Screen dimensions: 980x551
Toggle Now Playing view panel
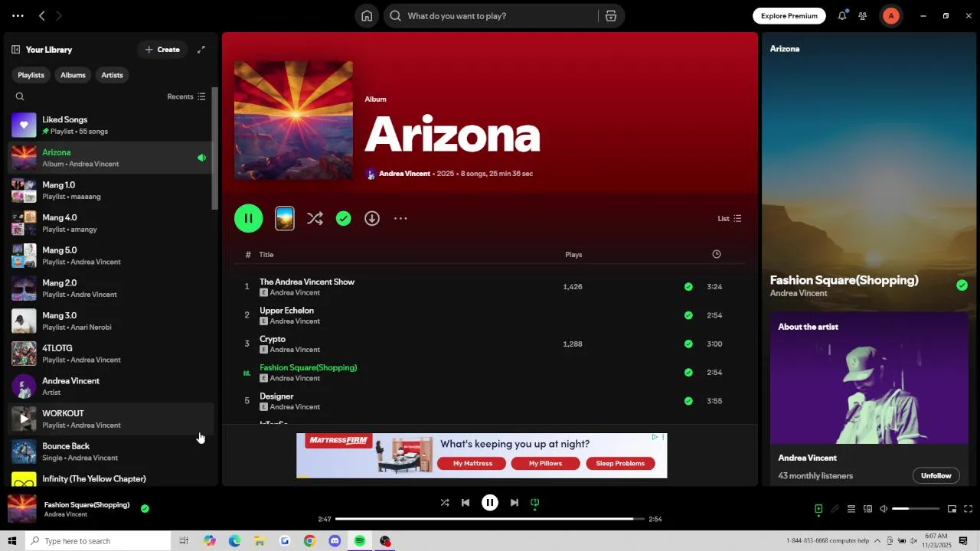point(818,509)
